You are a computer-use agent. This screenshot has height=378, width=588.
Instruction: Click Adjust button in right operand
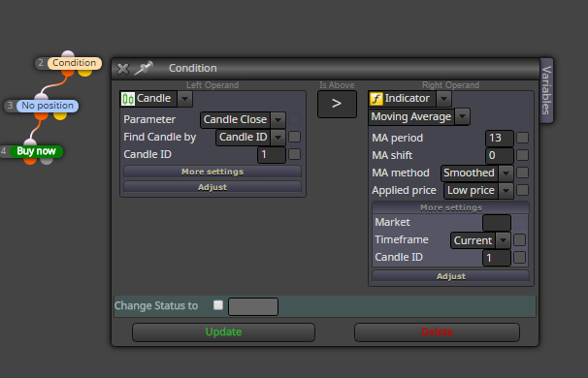coord(451,276)
